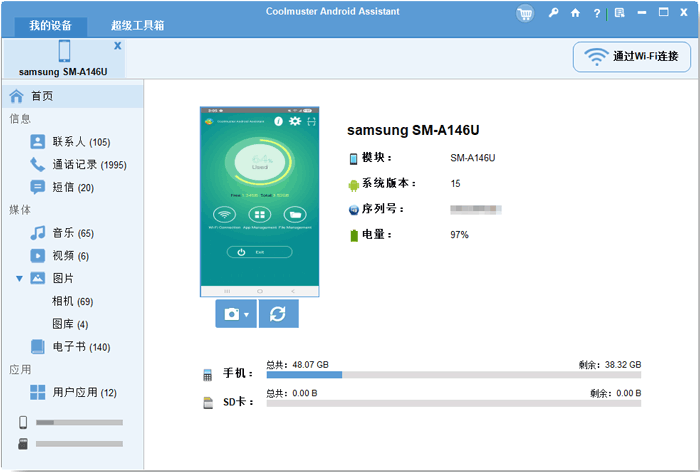This screenshot has width=700, height=472.
Task: Select the 图片 category
Action: point(62,279)
